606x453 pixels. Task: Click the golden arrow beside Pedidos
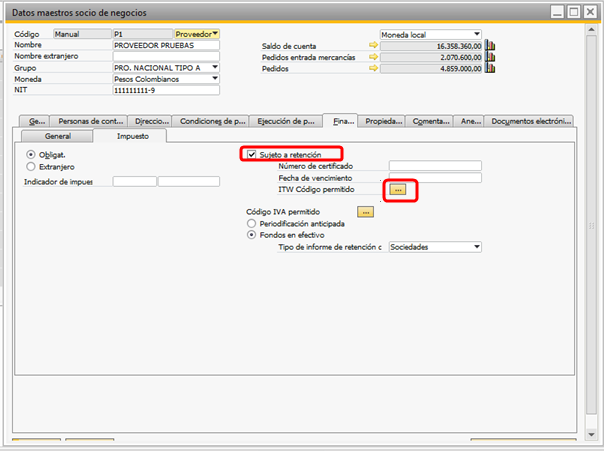pyautogui.click(x=374, y=71)
